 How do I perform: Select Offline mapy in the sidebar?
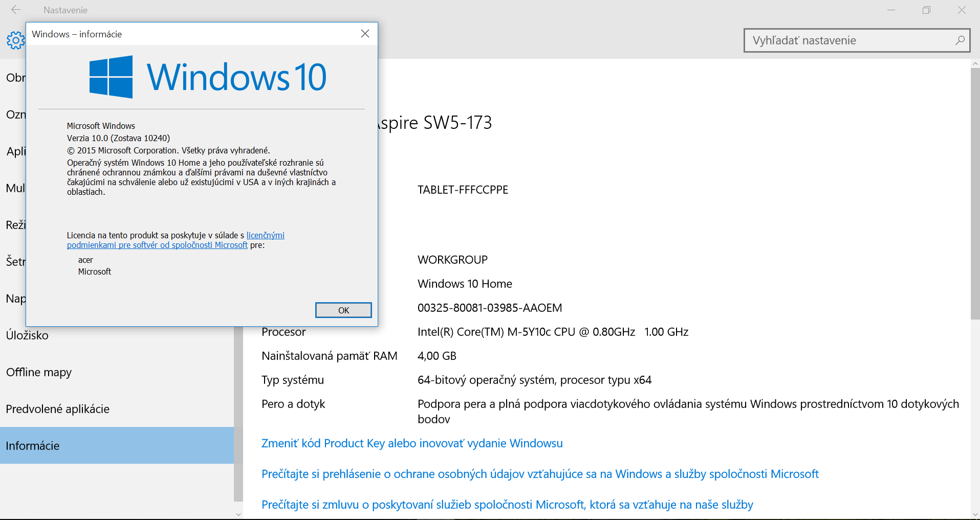117,372
